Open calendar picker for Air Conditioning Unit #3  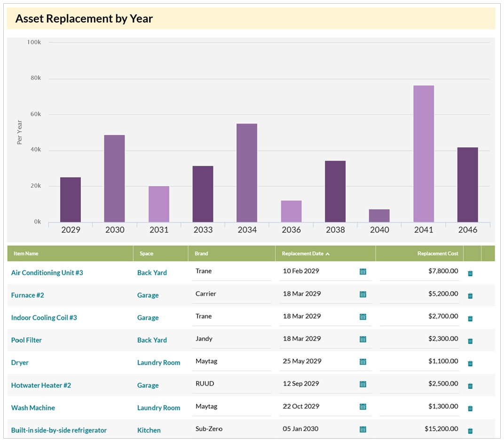click(362, 271)
